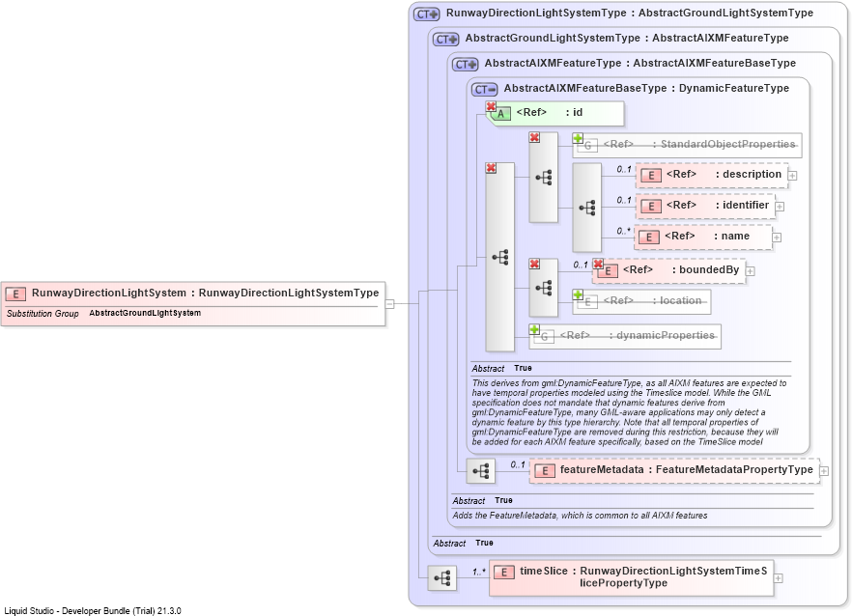Select the E icon of featureMetadata element
This screenshot has height=616, width=852.
tap(545, 471)
